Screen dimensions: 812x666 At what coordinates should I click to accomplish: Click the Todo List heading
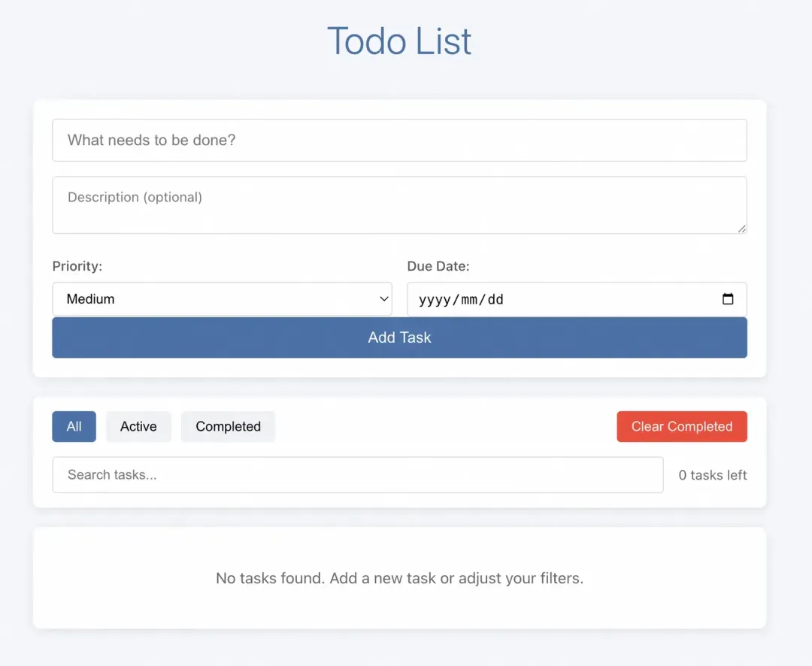tap(399, 41)
